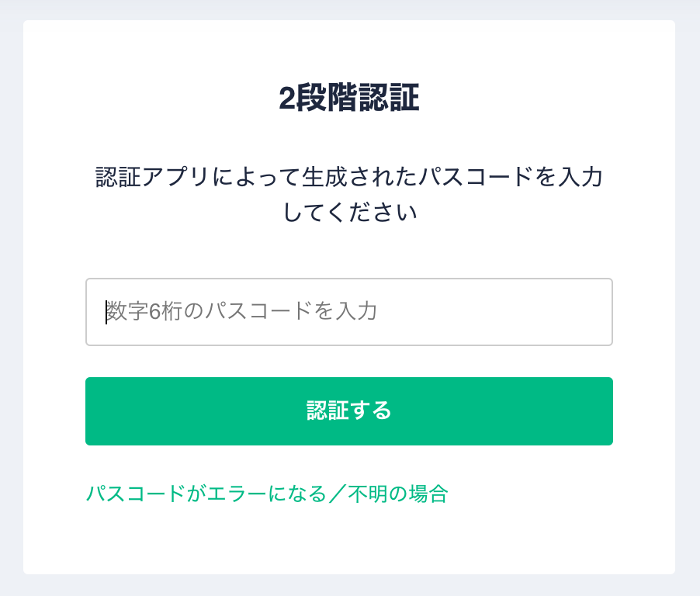Place cursor in the passcode text box
The width and height of the screenshot is (700, 596).
(349, 312)
